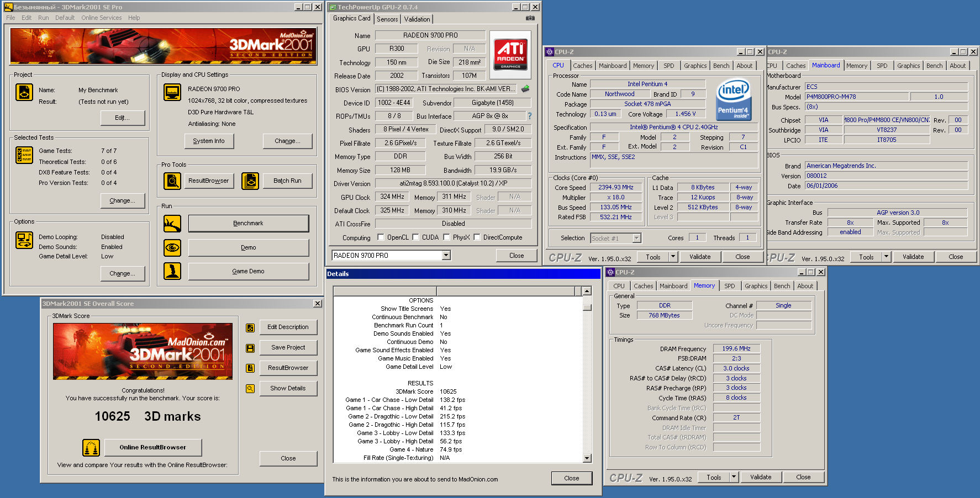Click the title bar icon of CPU-Z processor window
Viewport: 980px width, 498px height.
click(x=550, y=52)
